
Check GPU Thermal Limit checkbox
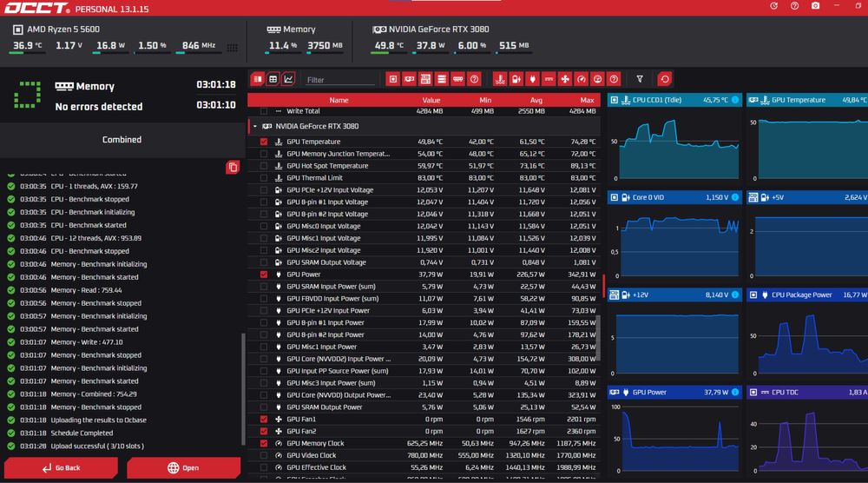point(264,178)
